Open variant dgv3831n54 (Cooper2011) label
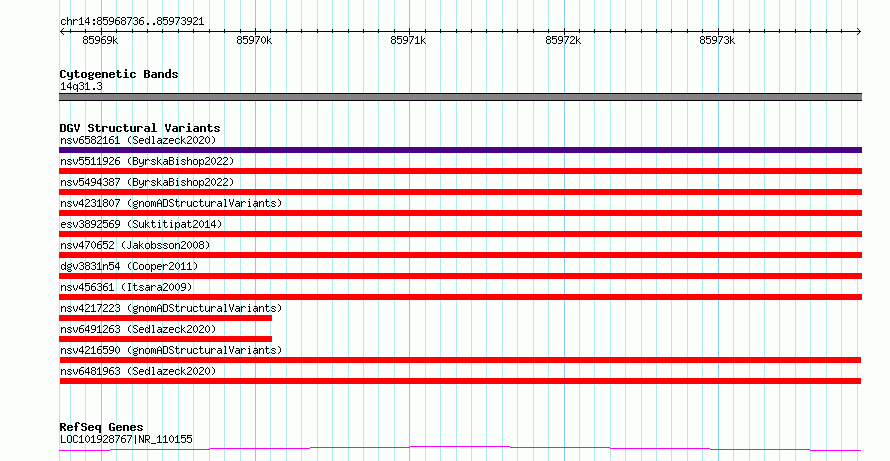The image size is (890, 461). [129, 266]
